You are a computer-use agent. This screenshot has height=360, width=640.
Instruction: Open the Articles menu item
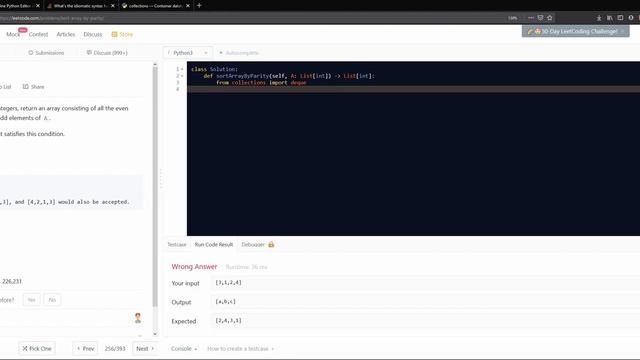(66, 35)
